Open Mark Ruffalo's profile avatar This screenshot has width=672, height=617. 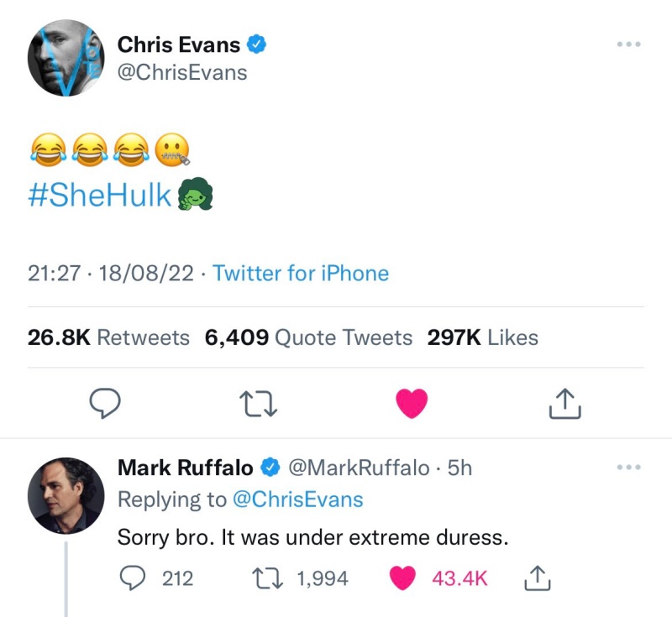pos(66,495)
